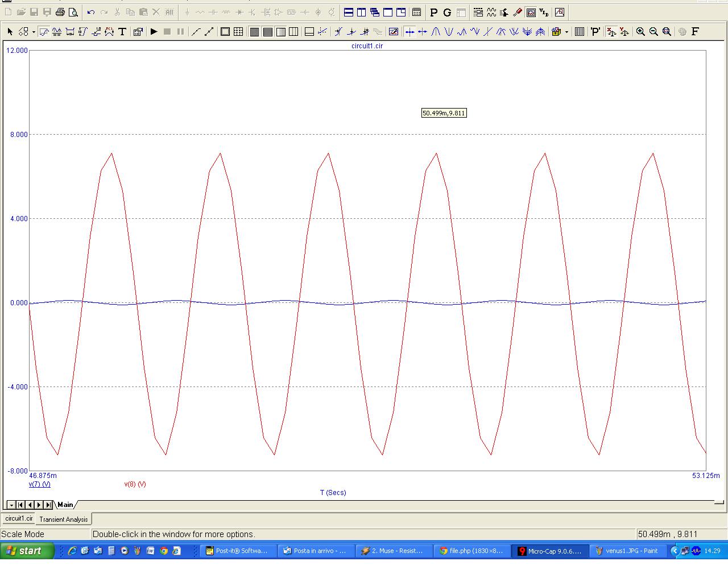Switch to the circuit1.cir tab
Screen dimensions: 728x582
click(19, 518)
